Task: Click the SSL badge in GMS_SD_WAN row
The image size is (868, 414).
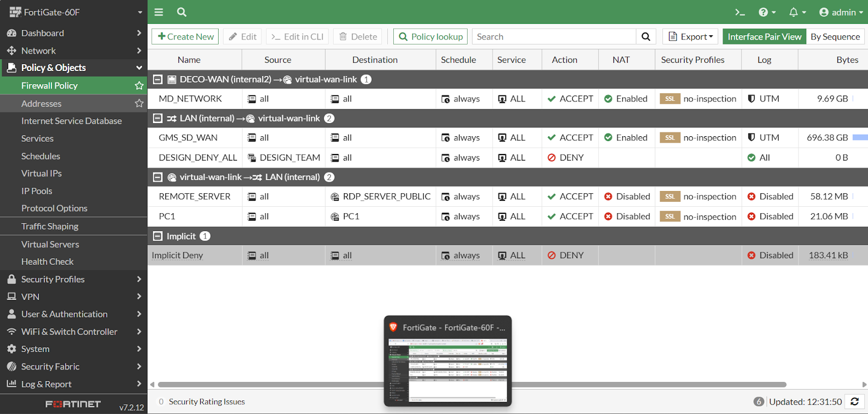Action: click(670, 138)
